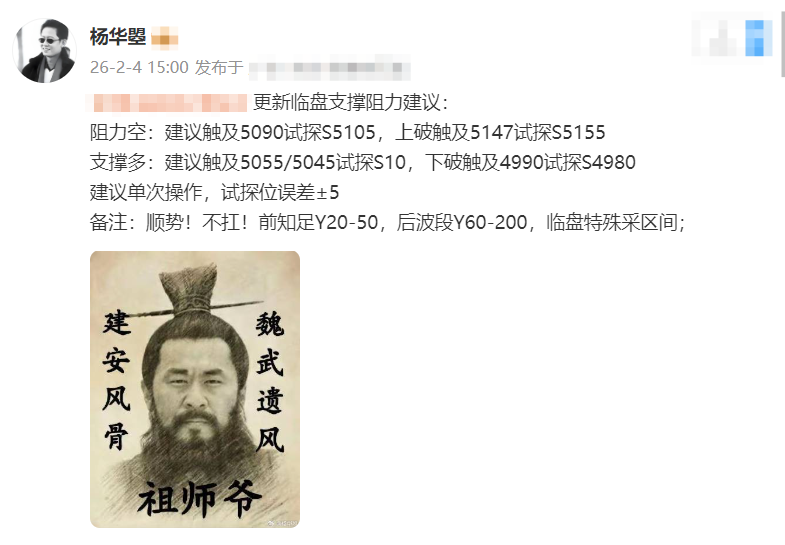Click the pixelated badge beside 杨华曌
This screenshot has height=545, width=785.
point(164,37)
